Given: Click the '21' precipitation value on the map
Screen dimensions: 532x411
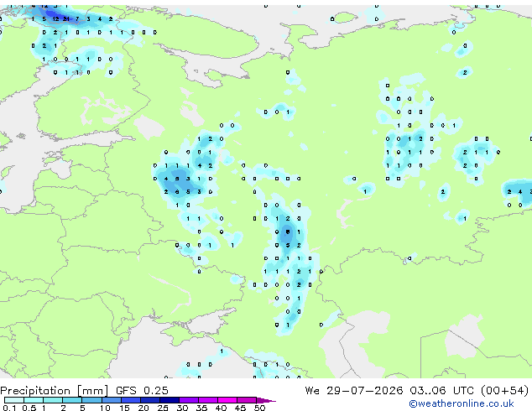Looking at the screenshot, I should click(66, 19).
